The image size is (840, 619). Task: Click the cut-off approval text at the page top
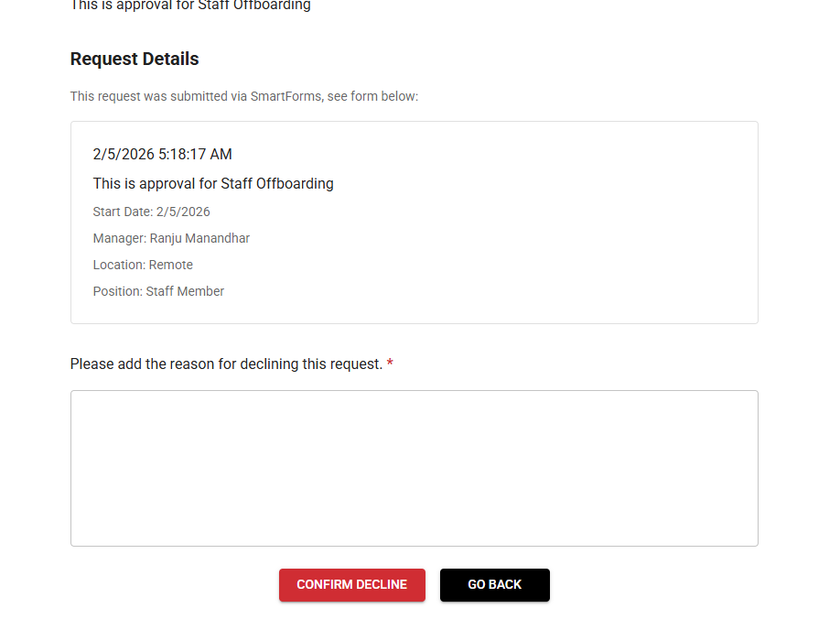(x=190, y=5)
